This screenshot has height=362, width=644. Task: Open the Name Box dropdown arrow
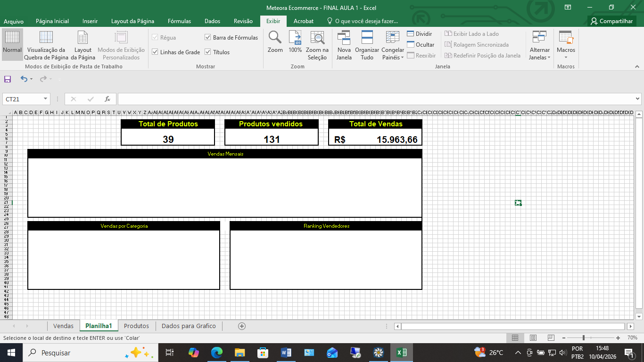[46, 99]
